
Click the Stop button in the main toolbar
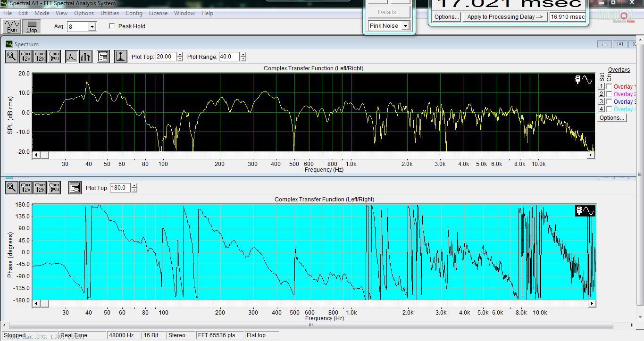[32, 26]
